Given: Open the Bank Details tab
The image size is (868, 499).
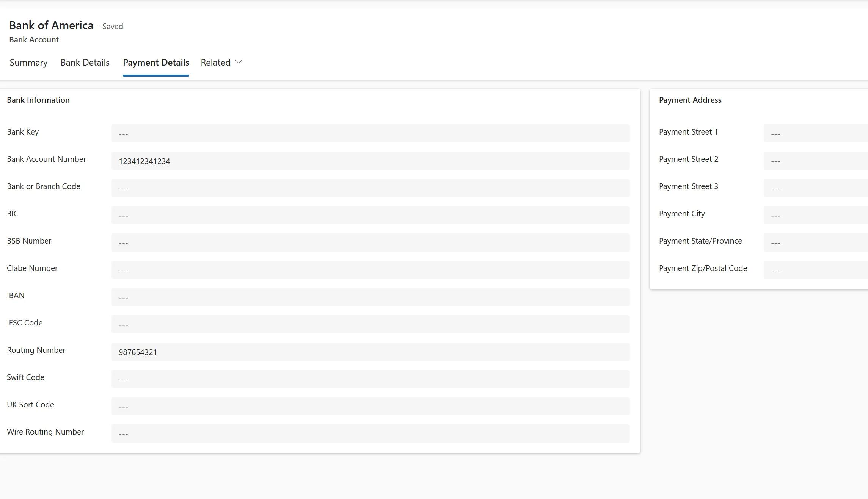Looking at the screenshot, I should pyautogui.click(x=85, y=63).
